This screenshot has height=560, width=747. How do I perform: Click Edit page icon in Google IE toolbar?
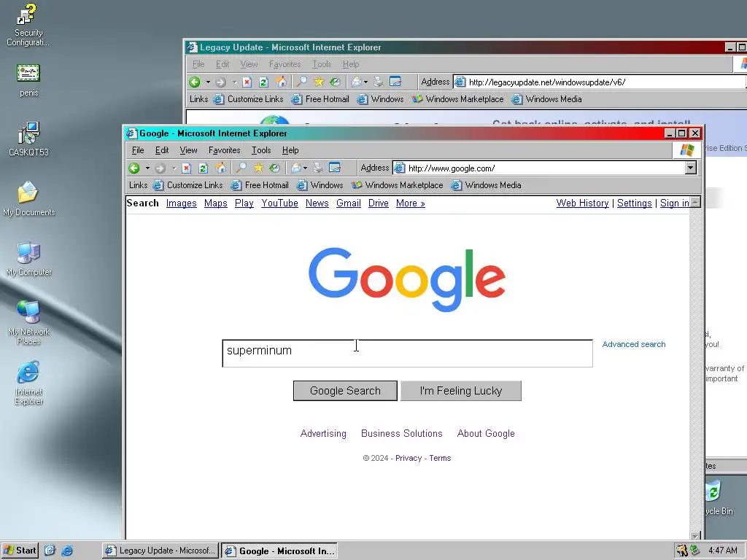click(x=335, y=168)
